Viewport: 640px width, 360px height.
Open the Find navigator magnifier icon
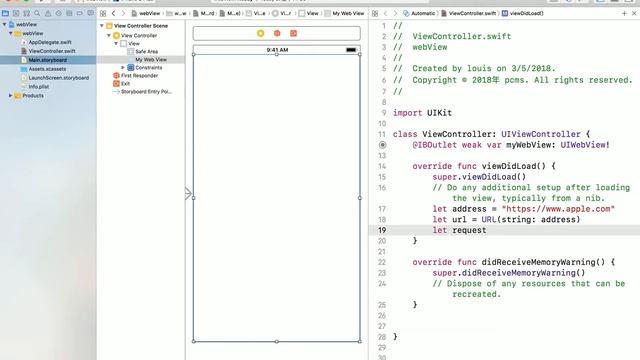(x=37, y=13)
